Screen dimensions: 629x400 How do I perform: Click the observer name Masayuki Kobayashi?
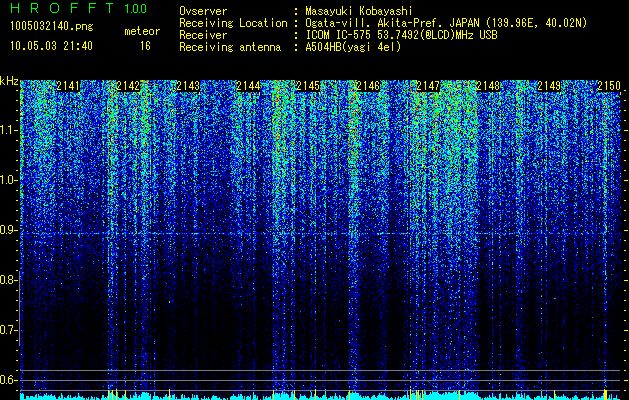click(359, 11)
